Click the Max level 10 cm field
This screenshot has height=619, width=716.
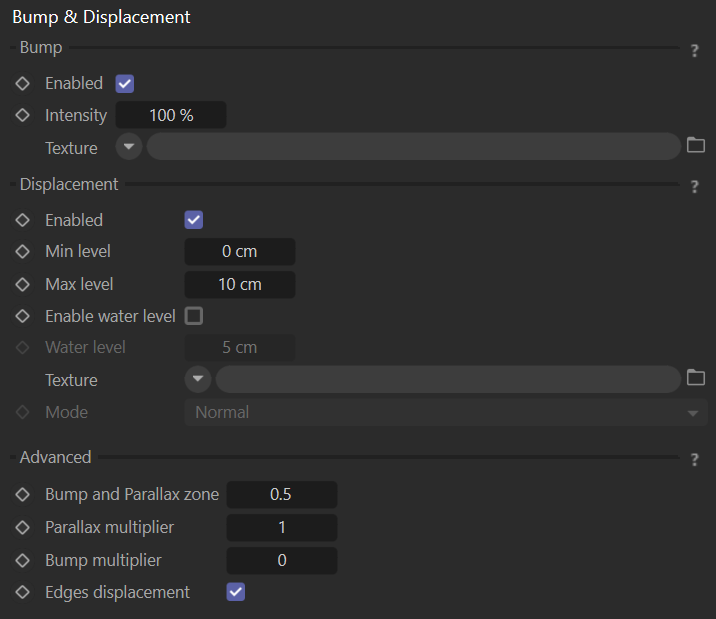click(240, 285)
